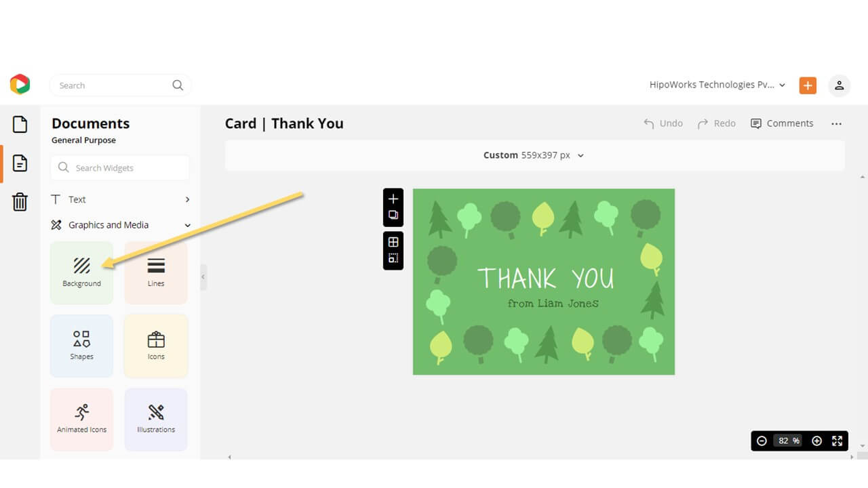868x488 pixels.
Task: Open the Comments panel
Action: tap(783, 123)
